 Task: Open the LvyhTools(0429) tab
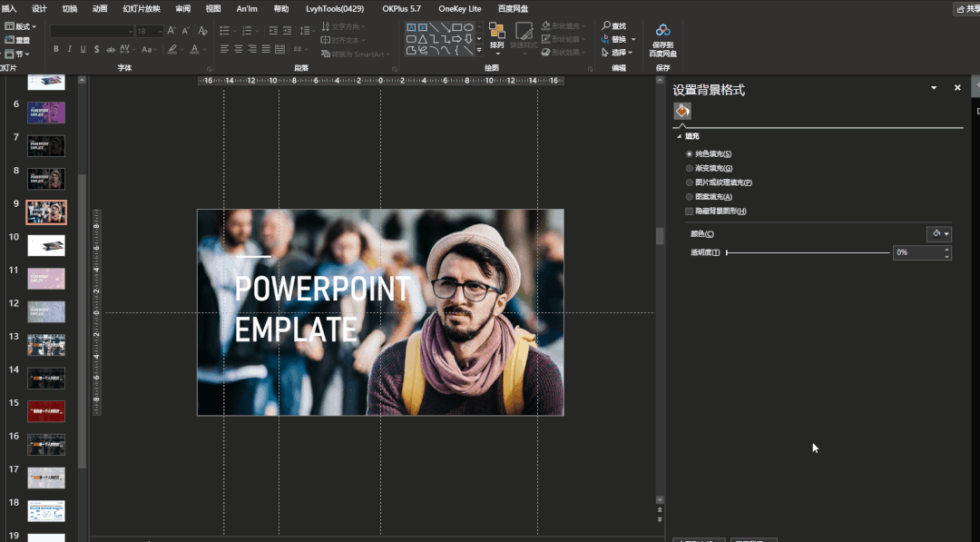(x=335, y=9)
